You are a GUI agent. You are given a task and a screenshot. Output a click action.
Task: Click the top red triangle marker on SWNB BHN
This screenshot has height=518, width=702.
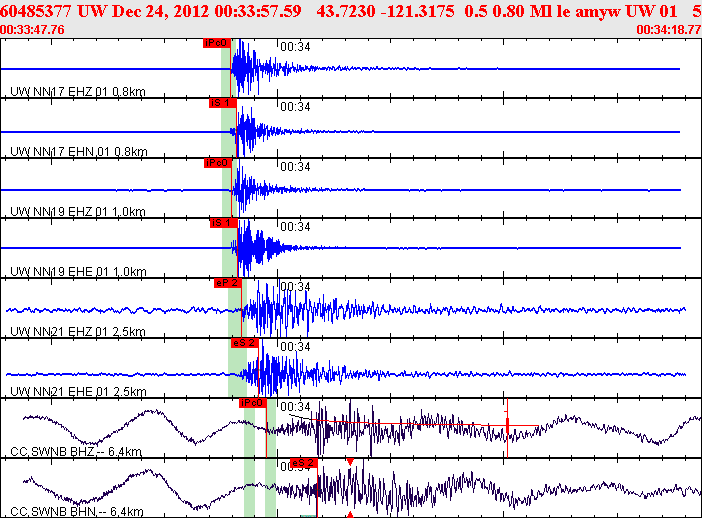tap(350, 462)
